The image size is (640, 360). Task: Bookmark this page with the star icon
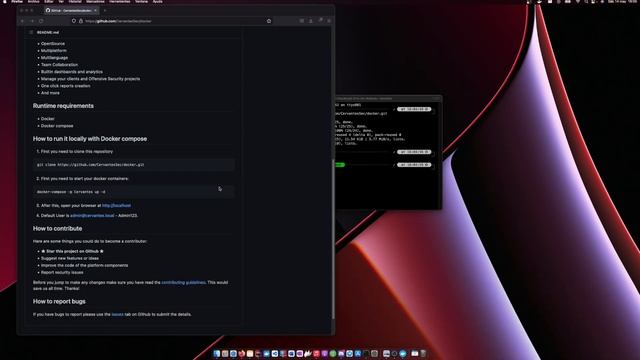click(x=269, y=21)
